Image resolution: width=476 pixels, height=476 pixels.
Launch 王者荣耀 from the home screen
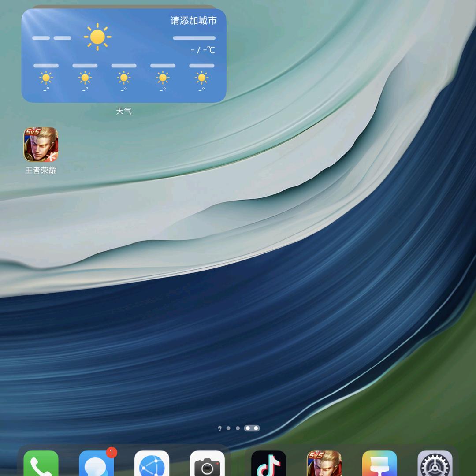tap(41, 145)
